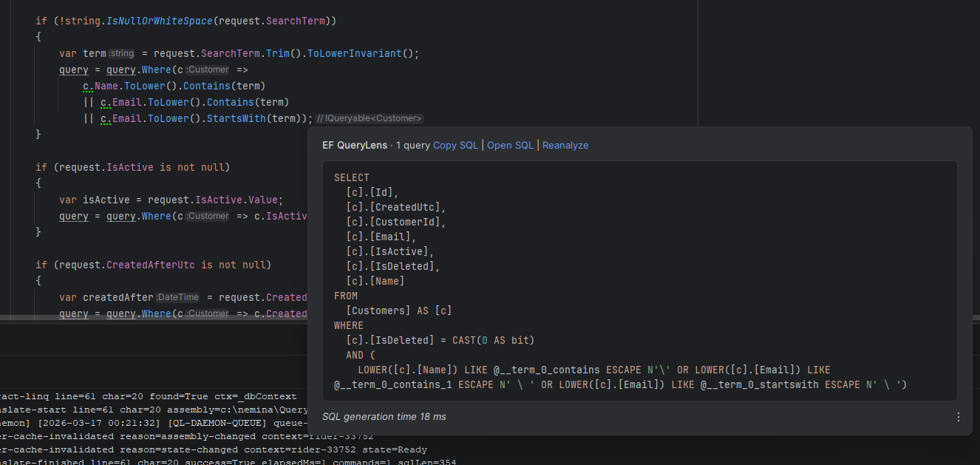Click the Customer hint on the SearchTerm Where line

208,70
